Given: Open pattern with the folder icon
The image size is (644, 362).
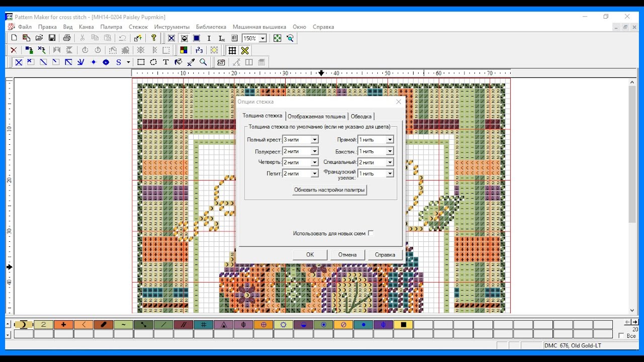Looking at the screenshot, I should click(39, 38).
